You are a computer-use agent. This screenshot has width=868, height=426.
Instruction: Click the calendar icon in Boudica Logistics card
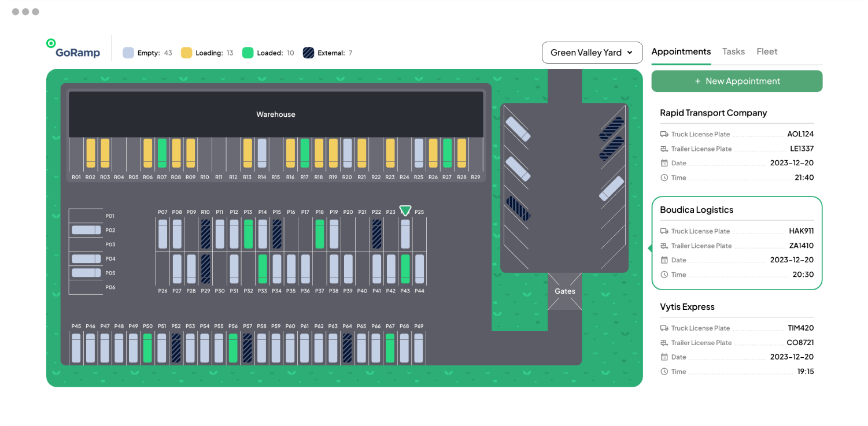pyautogui.click(x=664, y=260)
